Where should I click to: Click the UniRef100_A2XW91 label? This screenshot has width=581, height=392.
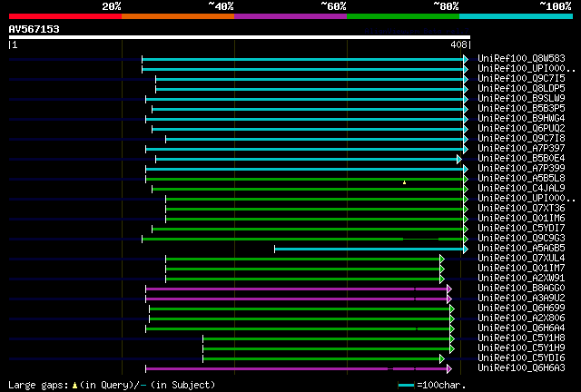point(521,279)
